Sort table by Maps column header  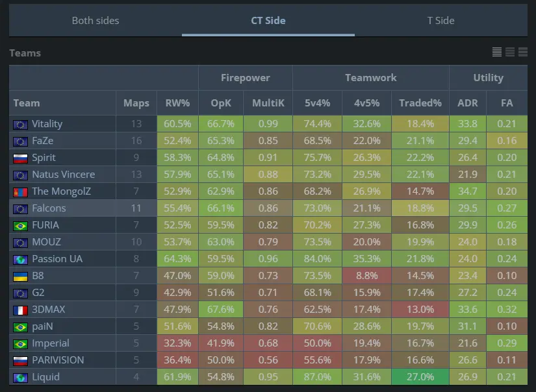point(136,103)
